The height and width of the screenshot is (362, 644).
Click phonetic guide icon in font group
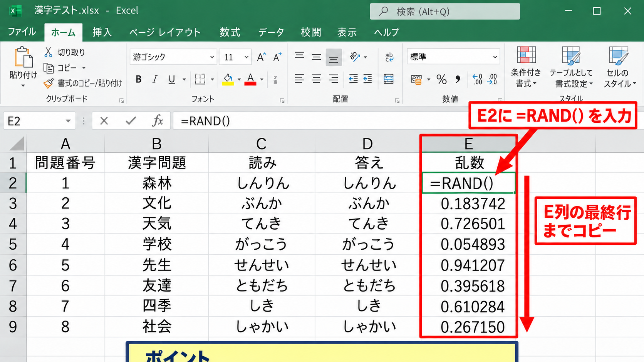275,80
